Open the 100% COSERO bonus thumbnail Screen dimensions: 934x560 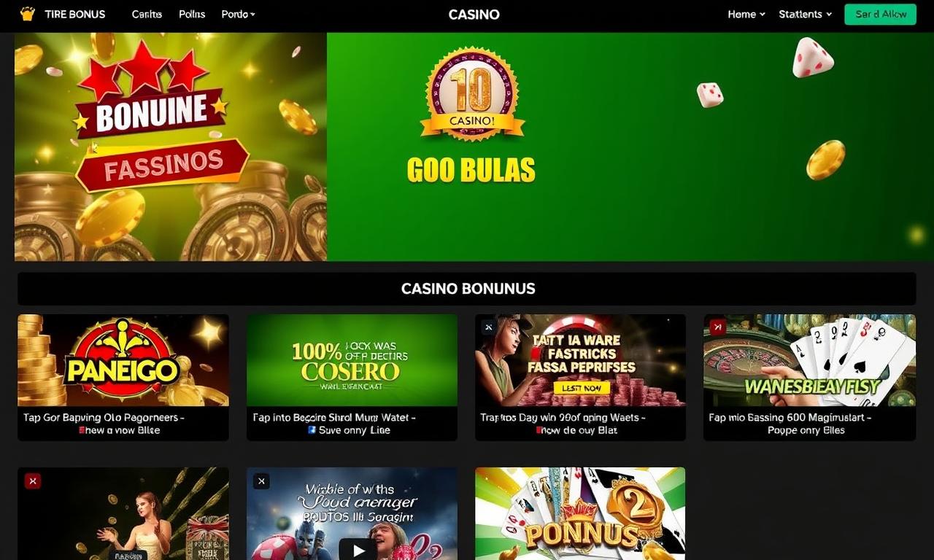pos(352,360)
